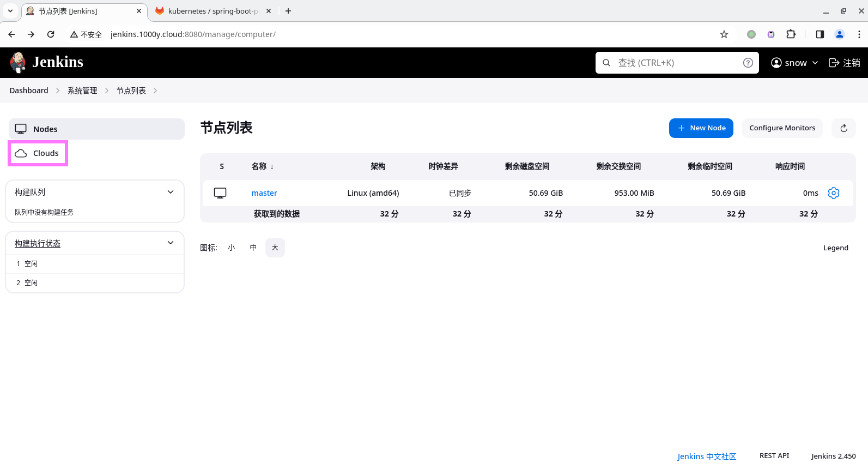
Task: Click the magnifier icon in search box
Action: 606,63
